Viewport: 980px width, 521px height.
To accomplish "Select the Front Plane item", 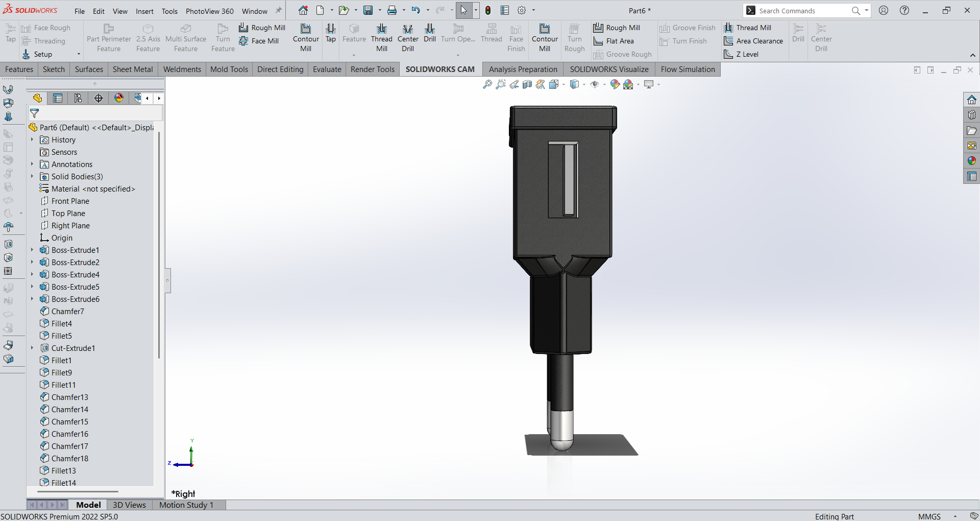I will pyautogui.click(x=65, y=201).
